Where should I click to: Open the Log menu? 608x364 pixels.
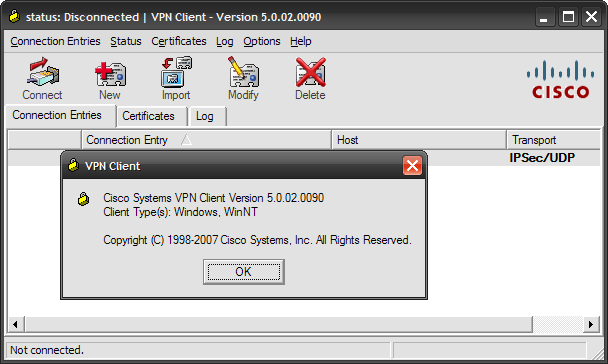(225, 41)
